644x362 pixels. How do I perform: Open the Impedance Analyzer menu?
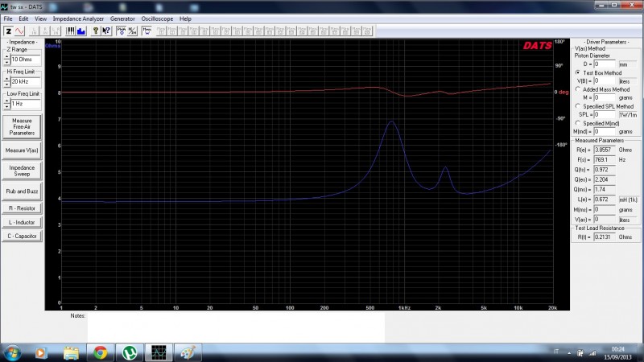(78, 19)
